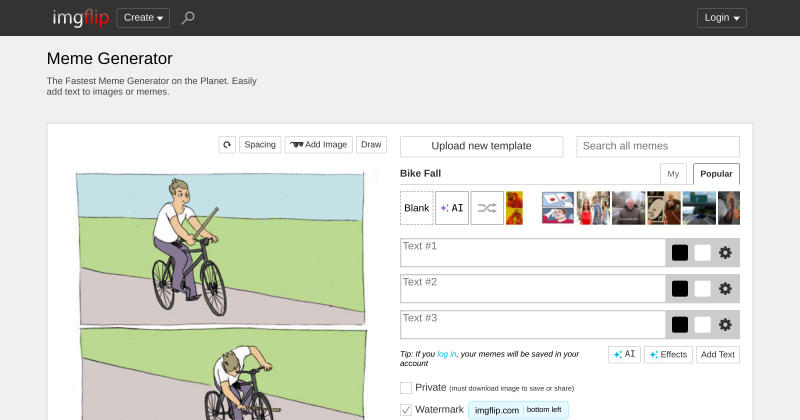Click the random shuffle template icon

pos(487,208)
